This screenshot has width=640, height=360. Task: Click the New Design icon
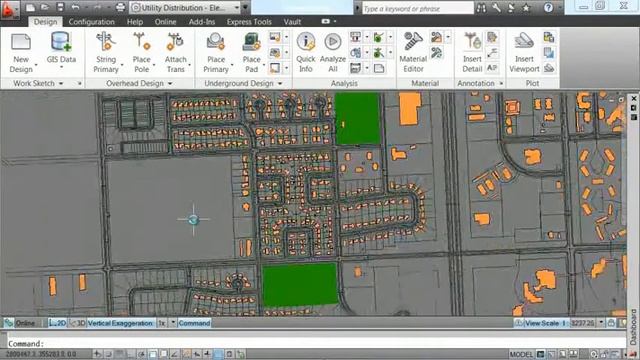21,42
